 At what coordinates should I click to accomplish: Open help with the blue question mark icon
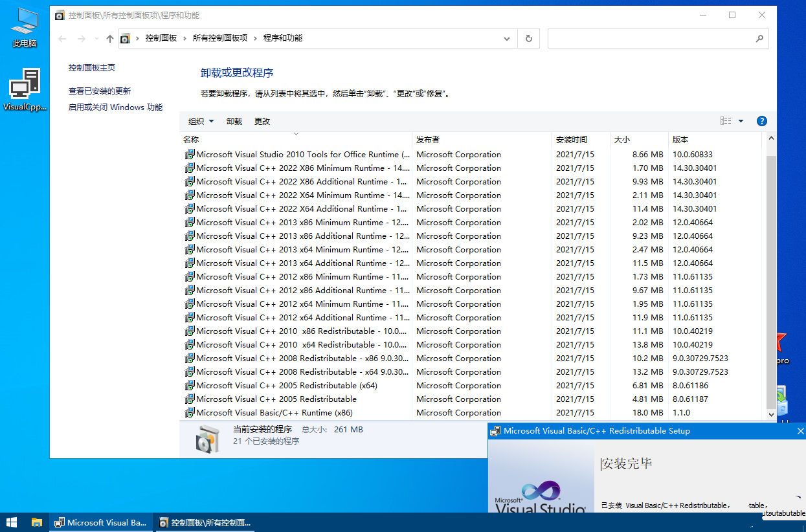coord(762,121)
